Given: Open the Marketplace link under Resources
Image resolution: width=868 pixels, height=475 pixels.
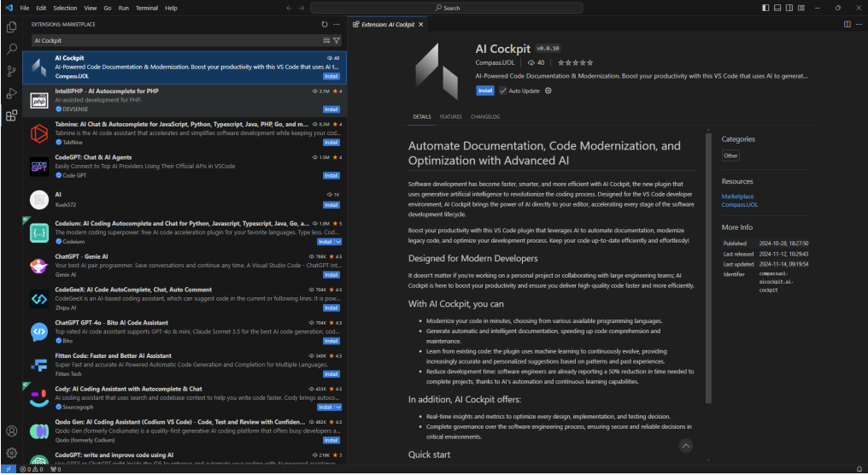Looking at the screenshot, I should tap(737, 196).
